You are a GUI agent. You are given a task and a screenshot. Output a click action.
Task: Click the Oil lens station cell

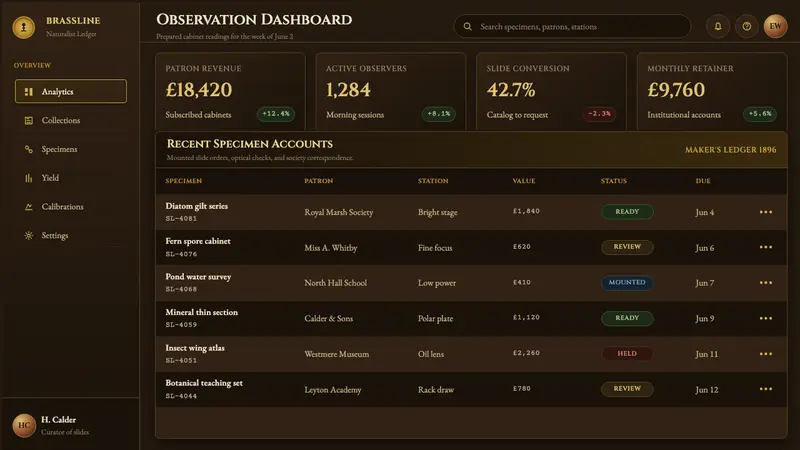(x=431, y=354)
